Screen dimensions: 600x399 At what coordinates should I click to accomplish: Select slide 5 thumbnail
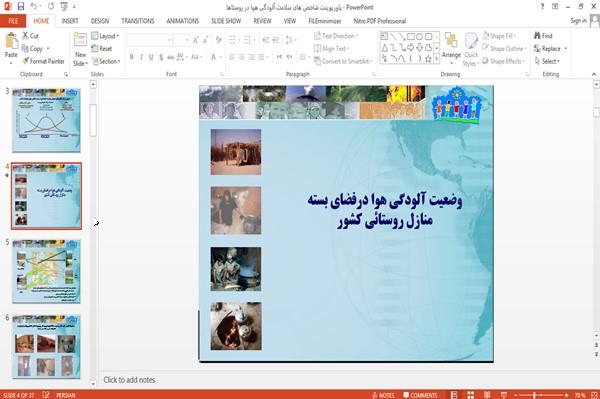point(46,271)
